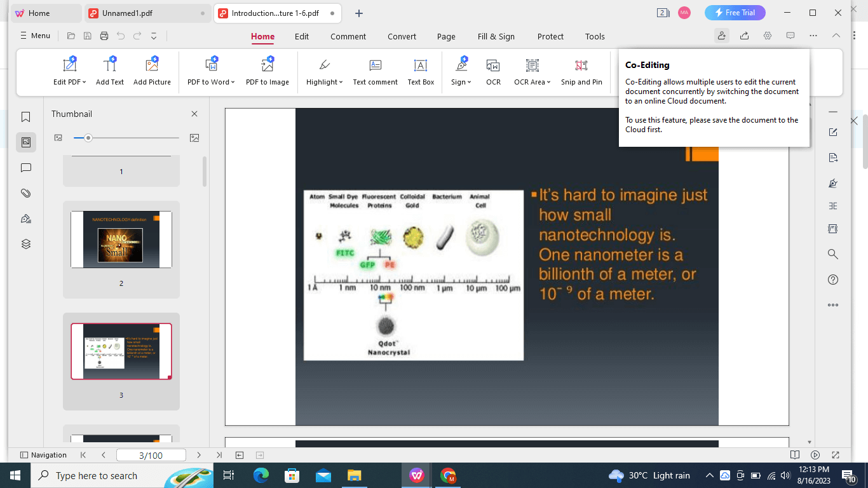Select the Snip and Pin tool
Viewport: 868px width, 488px height.
(x=581, y=71)
